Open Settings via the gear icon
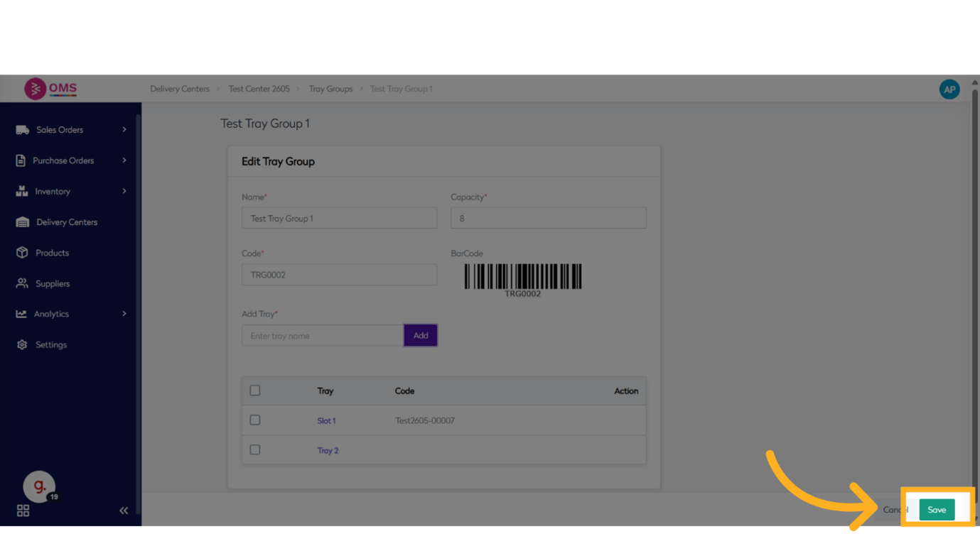Image resolution: width=980 pixels, height=551 pixels. [22, 344]
